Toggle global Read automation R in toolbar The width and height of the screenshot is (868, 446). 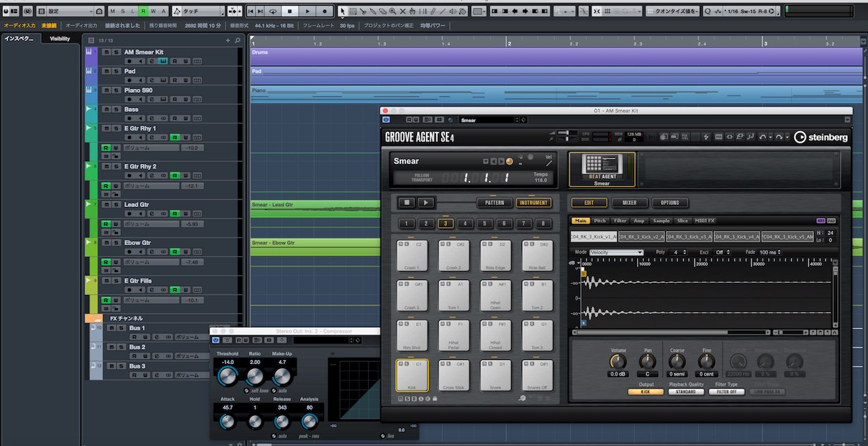click(143, 12)
